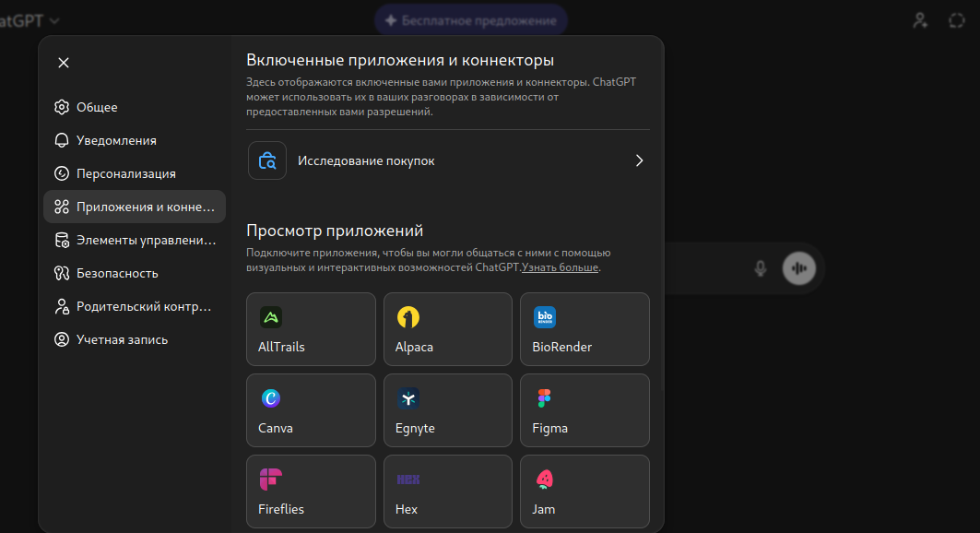980x533 pixels.
Task: Click the Alpaca llama icon
Action: (x=408, y=317)
